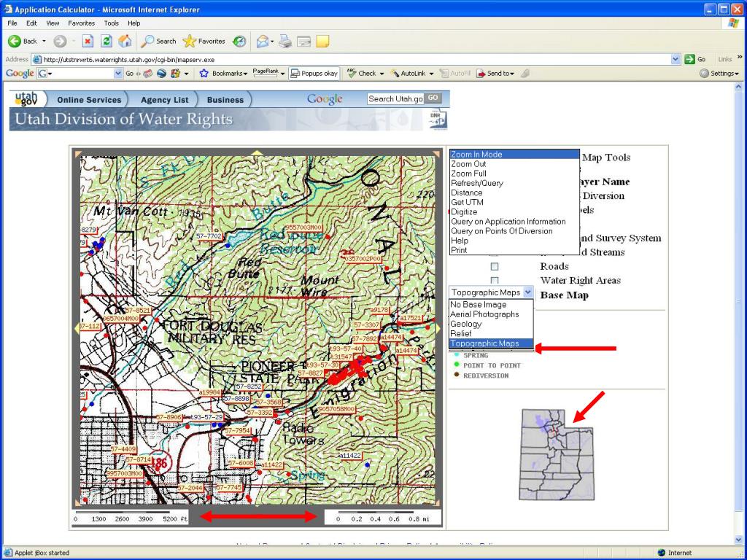Check the Water Right Areas layer
747x560 pixels.
[x=495, y=281]
